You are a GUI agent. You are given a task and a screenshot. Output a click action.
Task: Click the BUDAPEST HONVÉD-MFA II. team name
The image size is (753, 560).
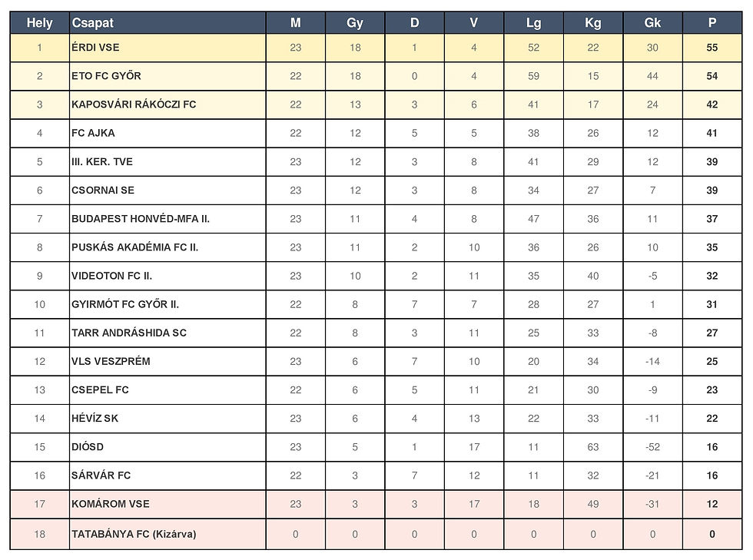pos(141,219)
